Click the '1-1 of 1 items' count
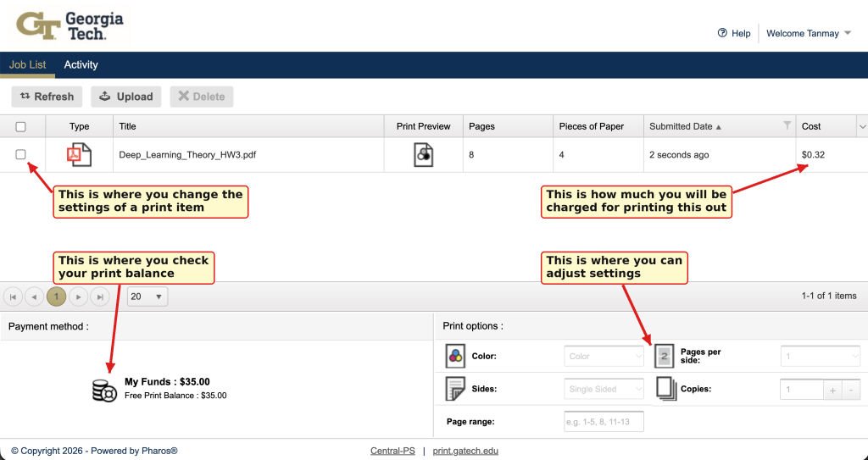 [x=829, y=296]
